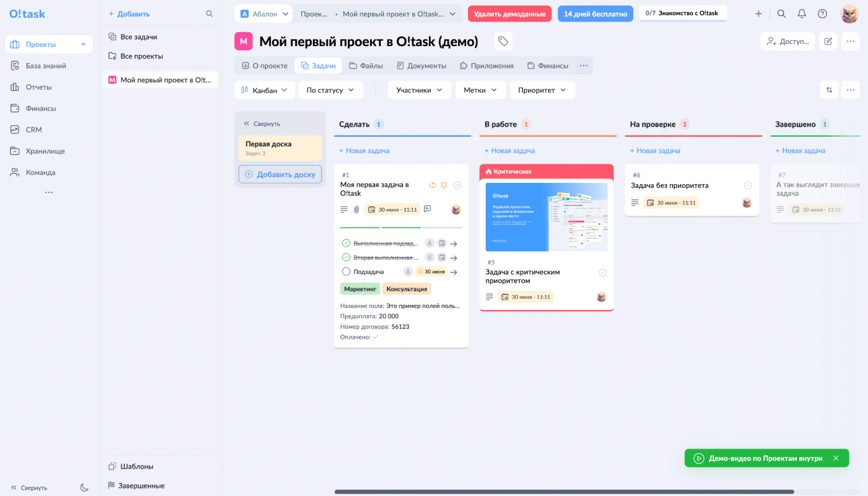
Task: Open the Приоритет filter dropdown
Action: click(x=542, y=90)
